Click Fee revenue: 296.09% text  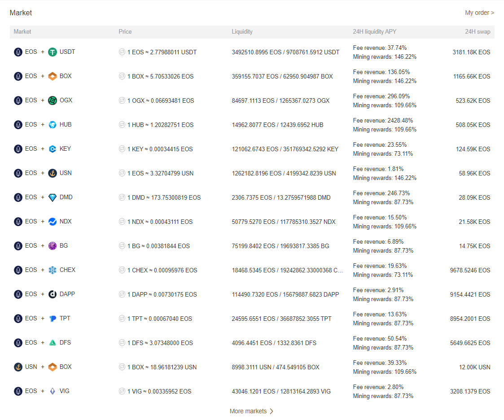tap(381, 96)
